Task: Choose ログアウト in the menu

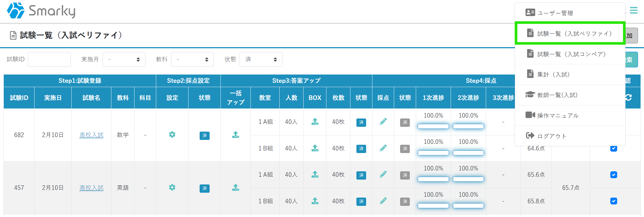Action: click(x=551, y=136)
